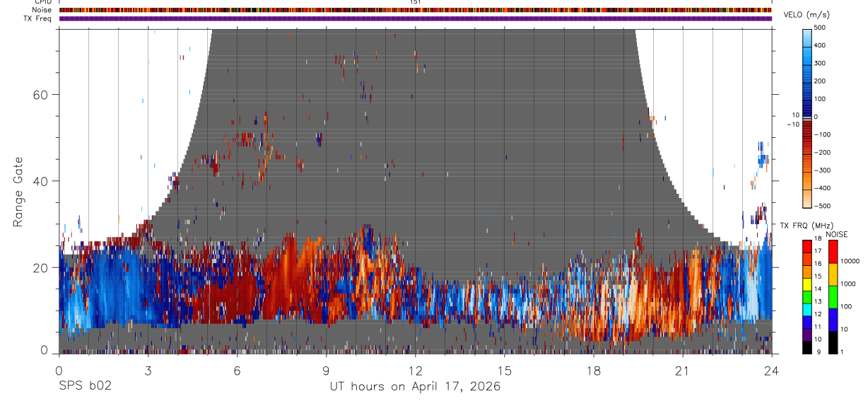Click the -10 label left of VELO bar

pos(792,124)
